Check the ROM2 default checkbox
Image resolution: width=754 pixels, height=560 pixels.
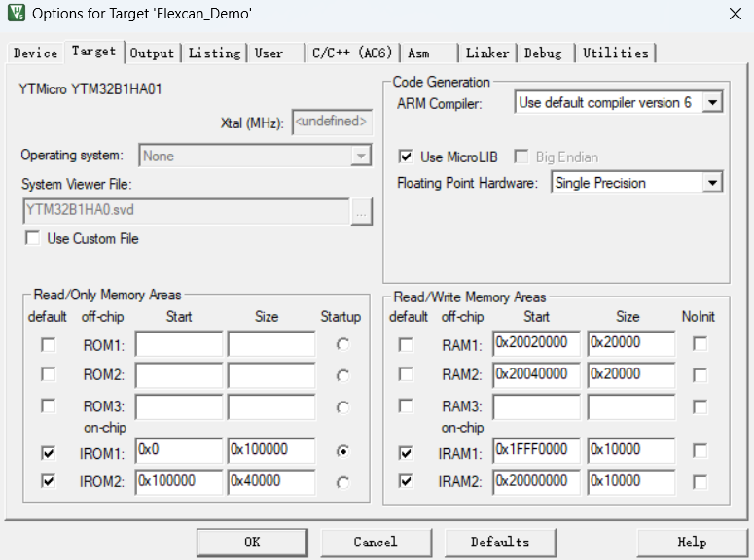click(x=48, y=374)
